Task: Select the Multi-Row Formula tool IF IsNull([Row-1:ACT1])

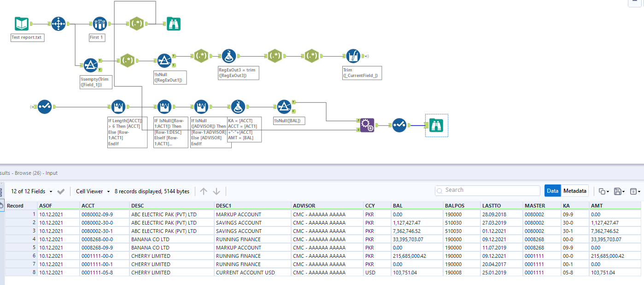Action: (164, 107)
